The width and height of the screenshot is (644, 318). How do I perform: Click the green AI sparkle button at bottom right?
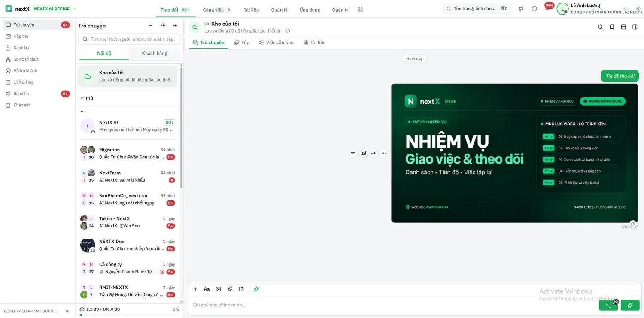click(630, 305)
